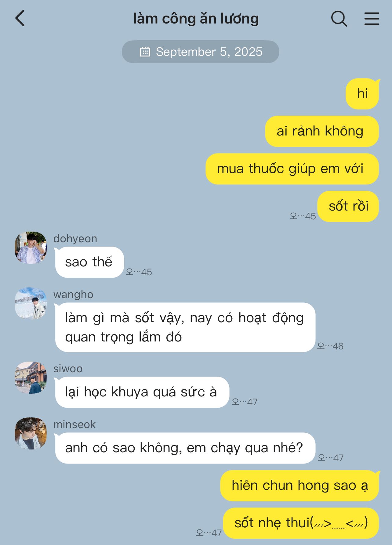392x545 pixels.
Task: Select 'mua thuốc giúp em với' bubble
Action: [292, 169]
